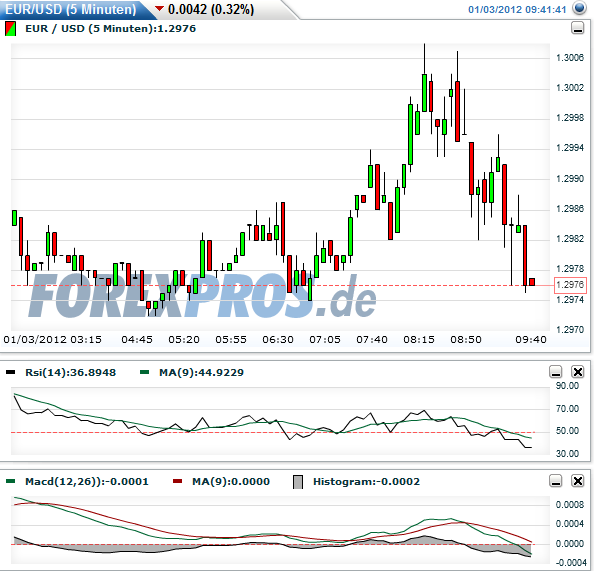This screenshot has width=596, height=571.
Task: Click the Histogram:-0.0002 label
Action: 366,482
